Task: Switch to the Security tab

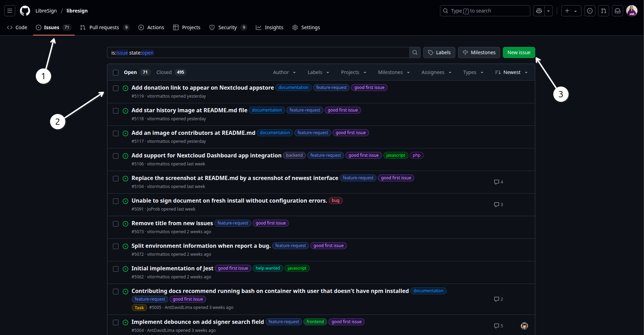Action: tap(228, 27)
